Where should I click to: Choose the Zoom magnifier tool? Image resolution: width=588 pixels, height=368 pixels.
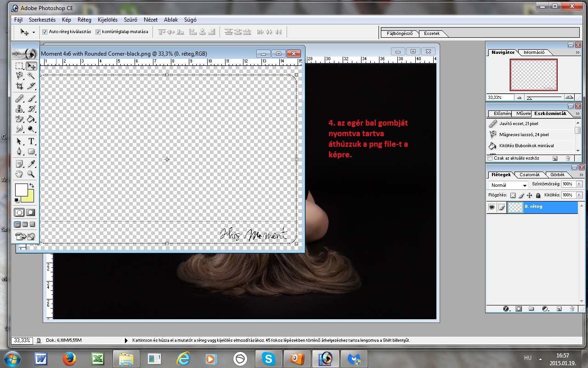click(x=31, y=174)
